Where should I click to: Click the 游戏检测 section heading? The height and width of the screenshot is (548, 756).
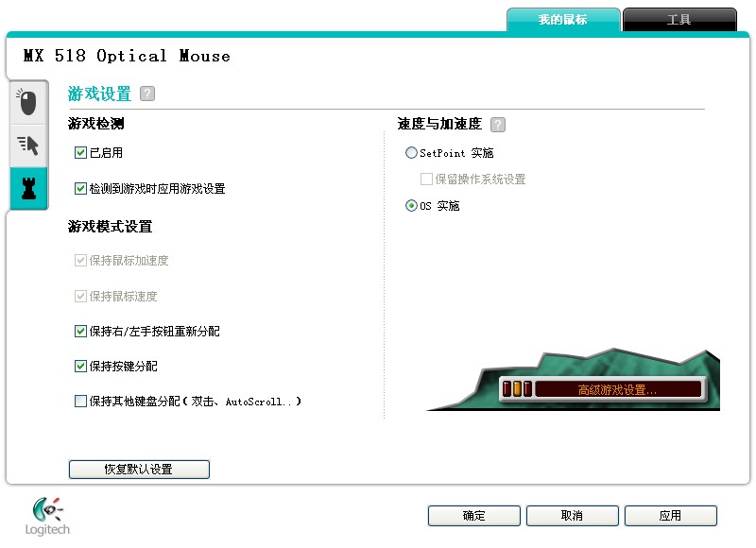coord(96,124)
